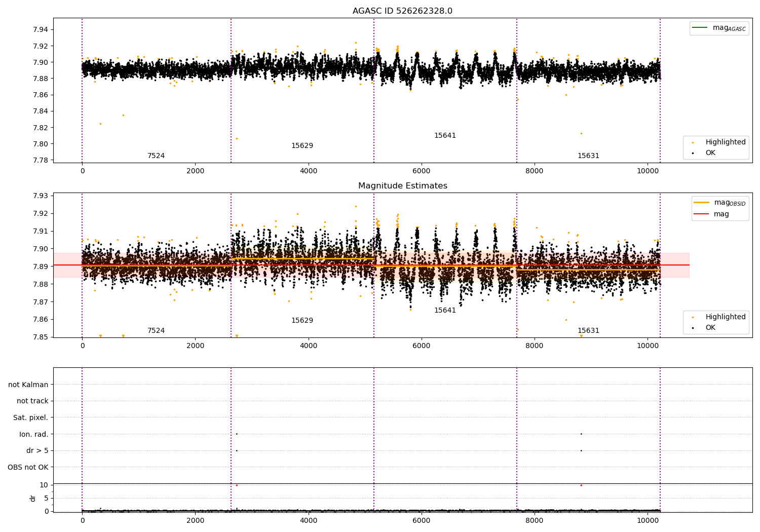Click the 'not Kalman' axis label

28,385
